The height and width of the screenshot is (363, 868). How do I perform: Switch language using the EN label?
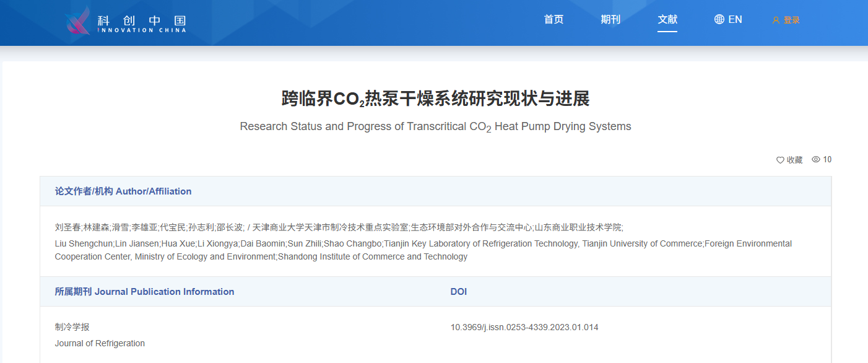click(735, 19)
